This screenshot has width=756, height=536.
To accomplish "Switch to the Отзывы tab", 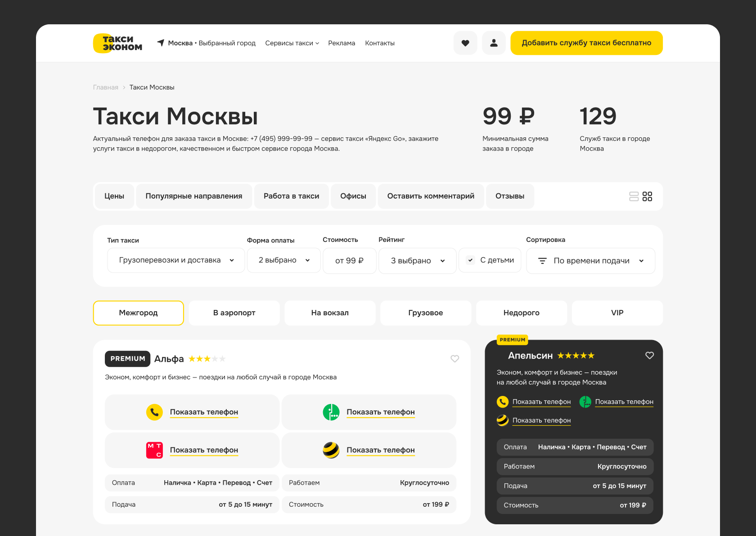I will [x=510, y=196].
